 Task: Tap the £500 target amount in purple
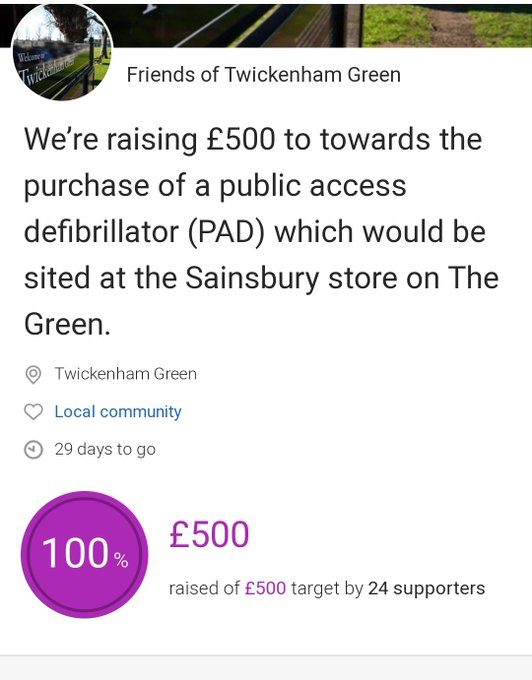click(265, 588)
